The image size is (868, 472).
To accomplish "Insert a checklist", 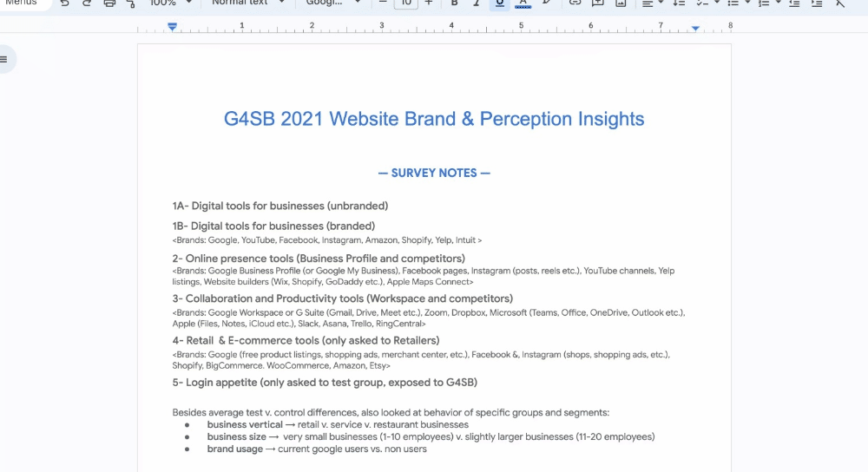I will coord(702,3).
